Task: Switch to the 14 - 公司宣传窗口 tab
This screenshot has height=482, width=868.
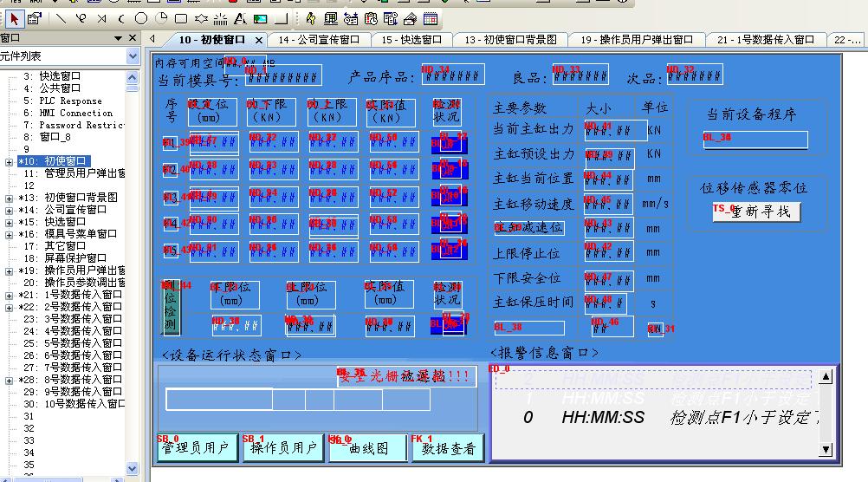Action: [x=318, y=40]
